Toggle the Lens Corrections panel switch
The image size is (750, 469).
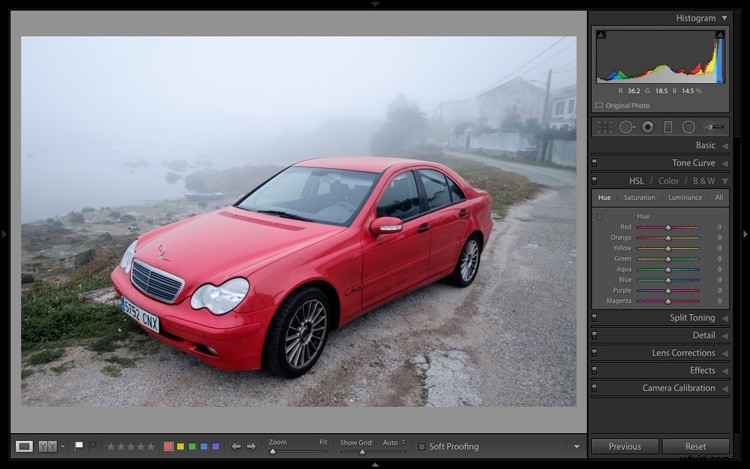tap(594, 353)
